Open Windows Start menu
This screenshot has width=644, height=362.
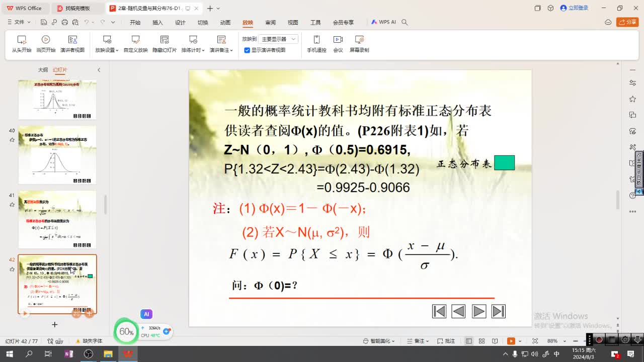tap(9, 354)
